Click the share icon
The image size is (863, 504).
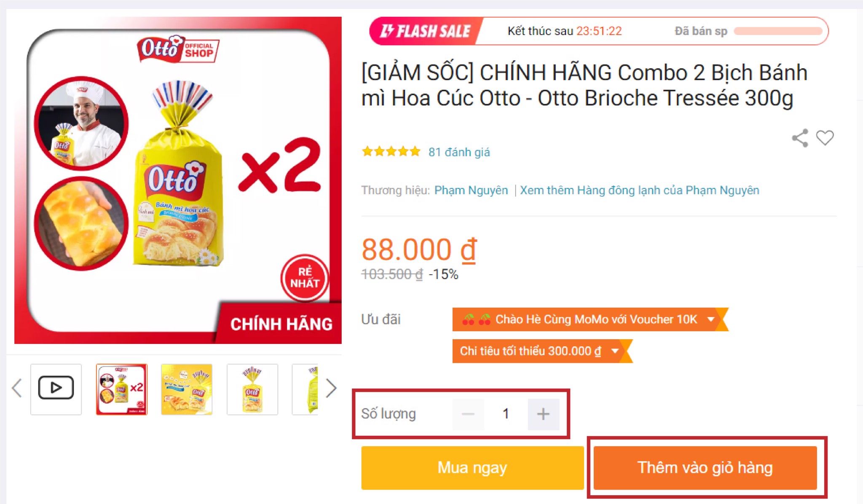800,138
